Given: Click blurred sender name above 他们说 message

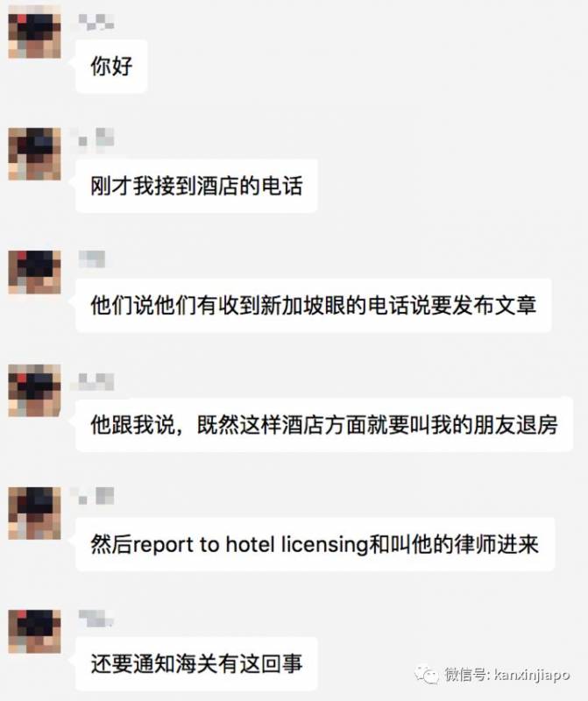Looking at the screenshot, I should click(x=92, y=258).
